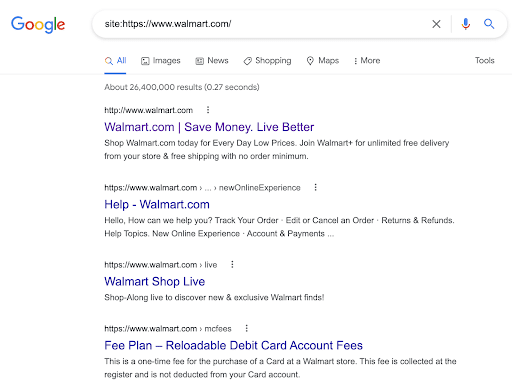Open the Google logo homepage link

(x=38, y=24)
